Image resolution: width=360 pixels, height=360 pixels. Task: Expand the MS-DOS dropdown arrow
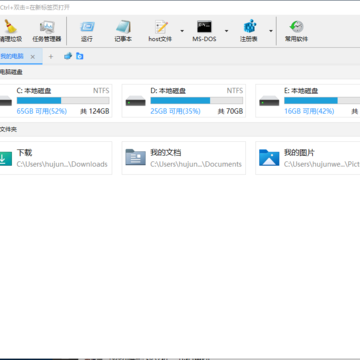(226, 31)
